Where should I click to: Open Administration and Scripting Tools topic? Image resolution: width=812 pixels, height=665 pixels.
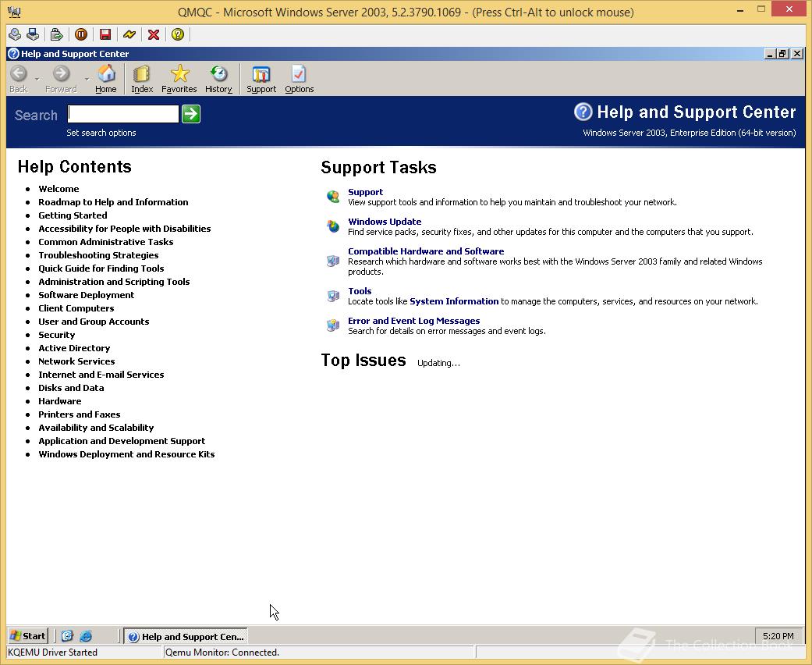114,282
